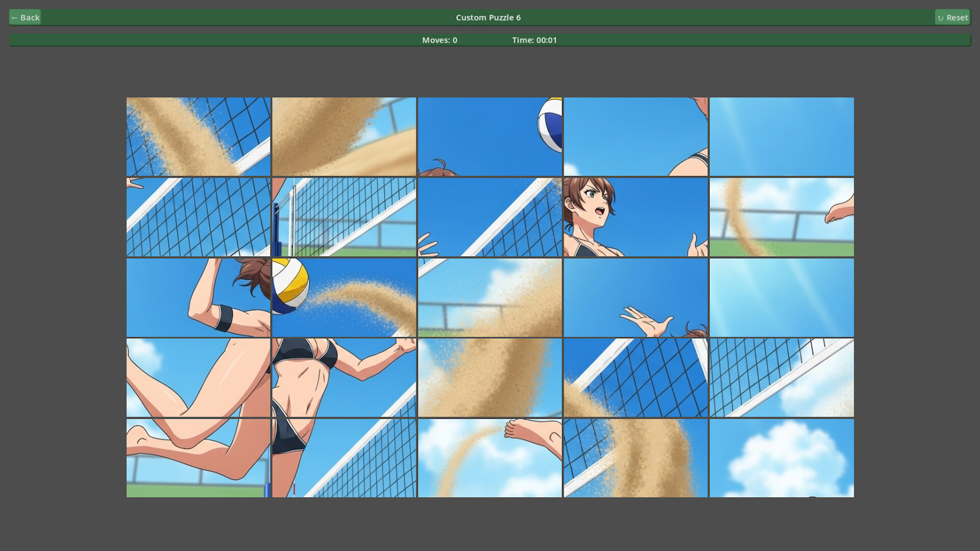Select the sunlit sky tile in top-right corner
The width and height of the screenshot is (980, 551).
coord(781,136)
